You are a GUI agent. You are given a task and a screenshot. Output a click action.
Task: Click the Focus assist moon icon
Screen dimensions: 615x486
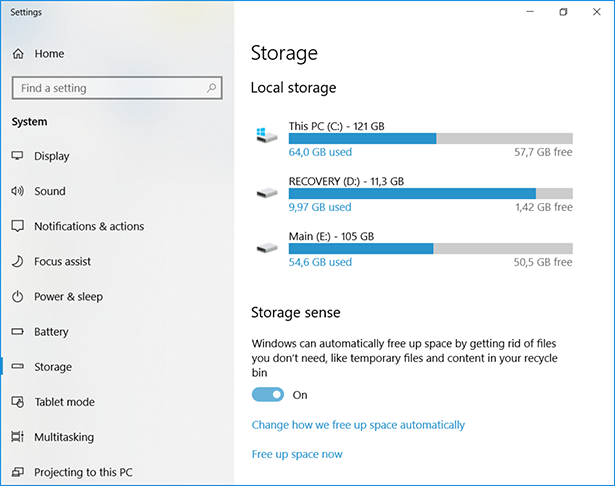17,262
